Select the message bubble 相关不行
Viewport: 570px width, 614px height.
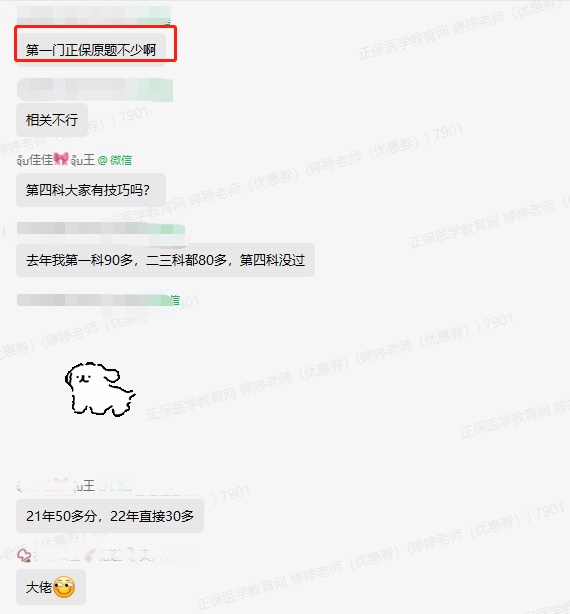(52, 120)
